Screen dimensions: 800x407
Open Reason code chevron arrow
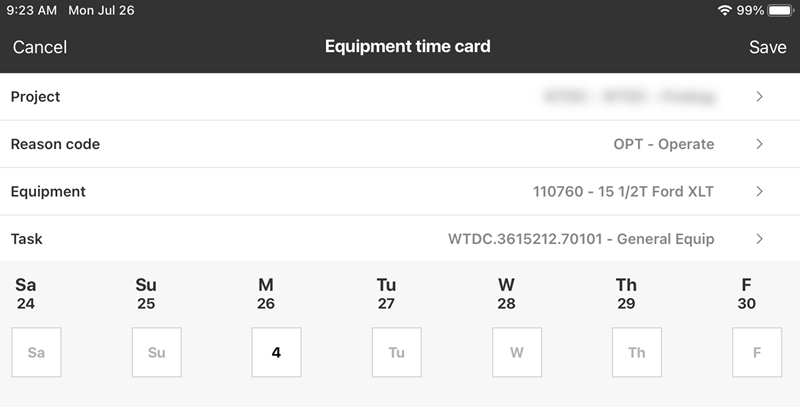click(760, 144)
